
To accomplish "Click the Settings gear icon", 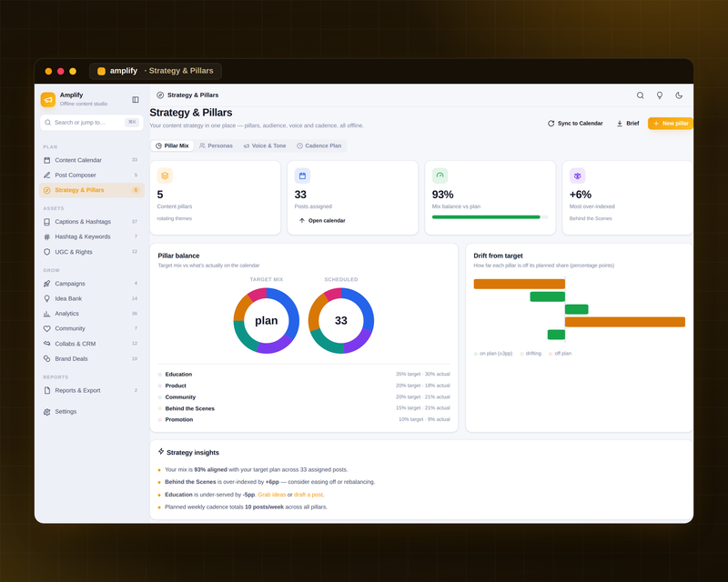I will point(47,412).
